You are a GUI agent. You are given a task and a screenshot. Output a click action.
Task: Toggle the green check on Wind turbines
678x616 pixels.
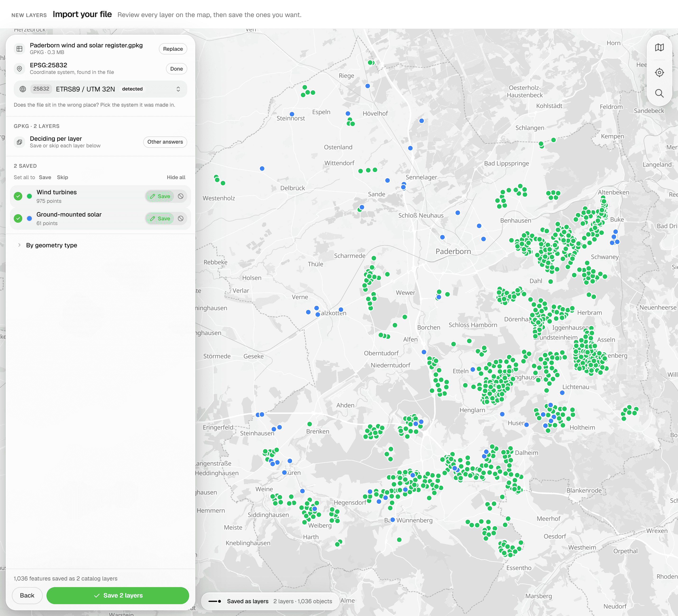pos(18,196)
